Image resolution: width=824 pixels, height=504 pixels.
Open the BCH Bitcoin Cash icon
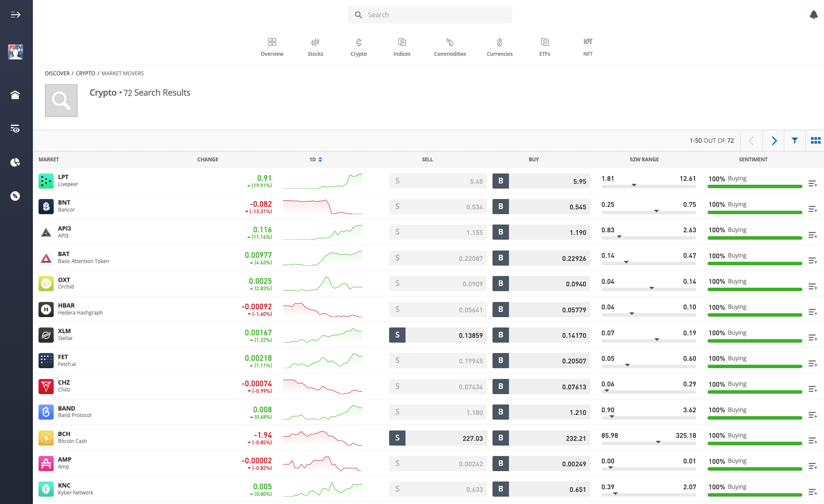tap(46, 438)
